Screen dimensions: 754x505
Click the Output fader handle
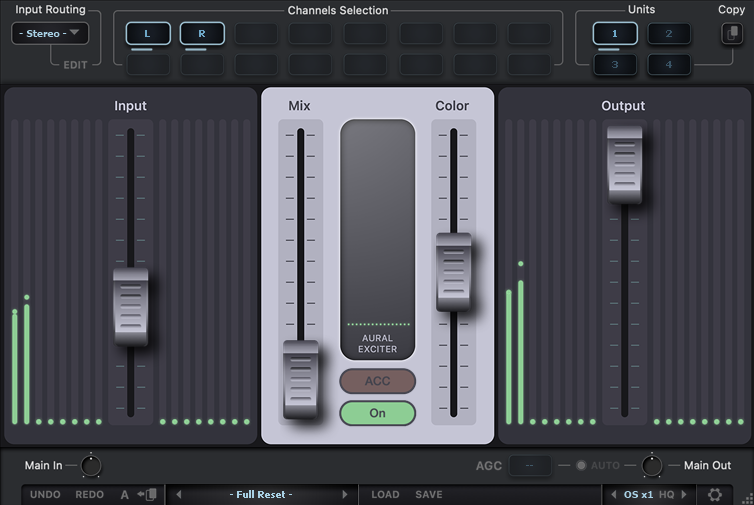[624, 165]
